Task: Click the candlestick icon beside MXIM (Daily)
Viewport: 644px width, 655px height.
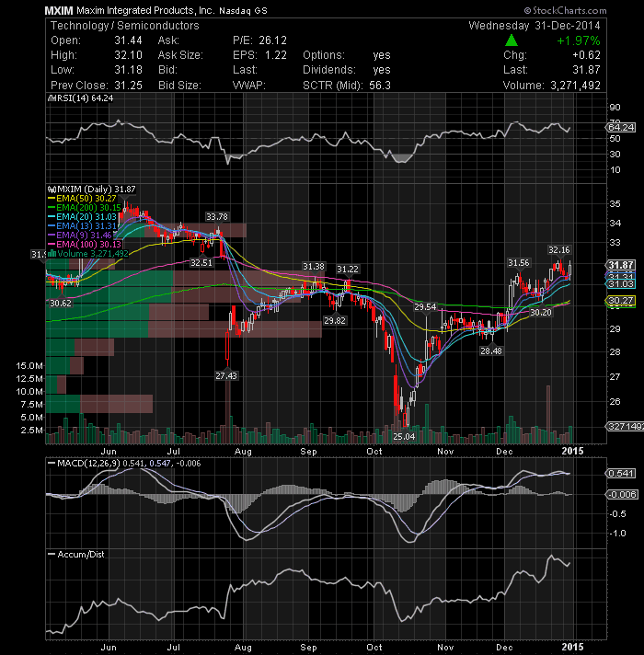Action: pos(52,190)
